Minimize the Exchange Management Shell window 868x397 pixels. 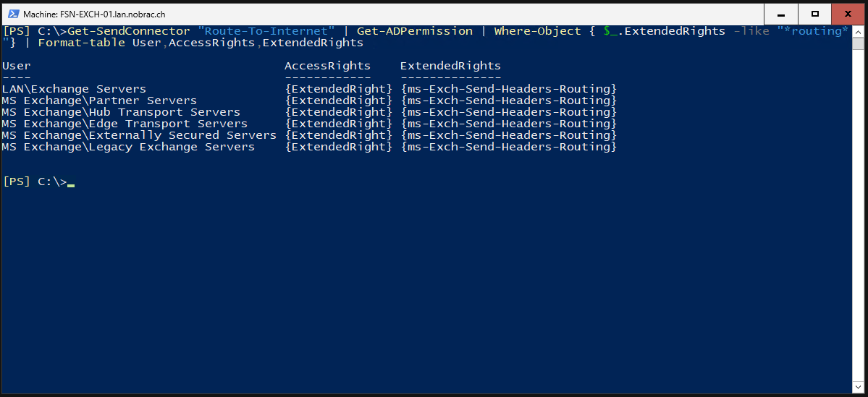[x=780, y=14]
